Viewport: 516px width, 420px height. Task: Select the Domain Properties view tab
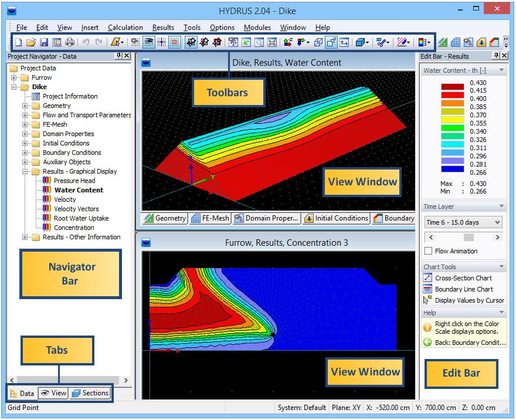click(x=267, y=218)
